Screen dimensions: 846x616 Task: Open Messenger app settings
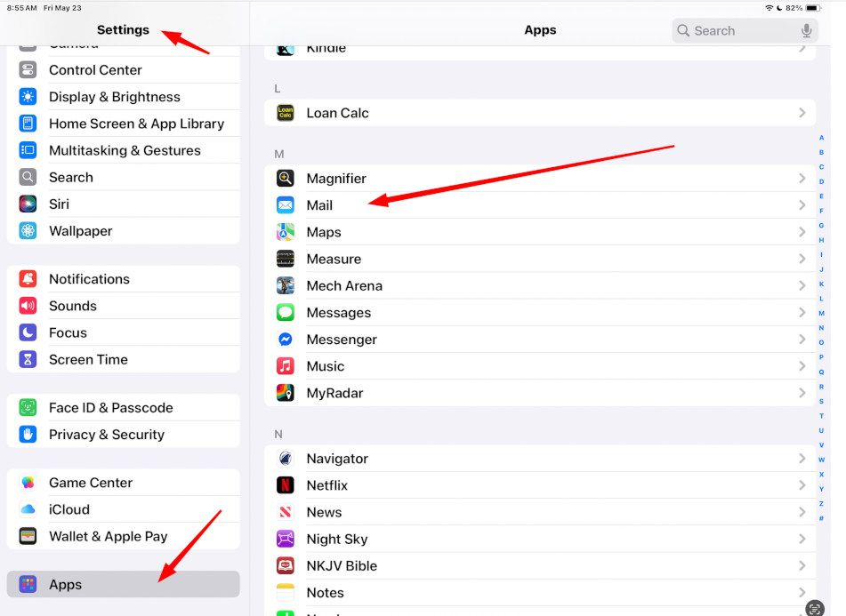click(540, 340)
